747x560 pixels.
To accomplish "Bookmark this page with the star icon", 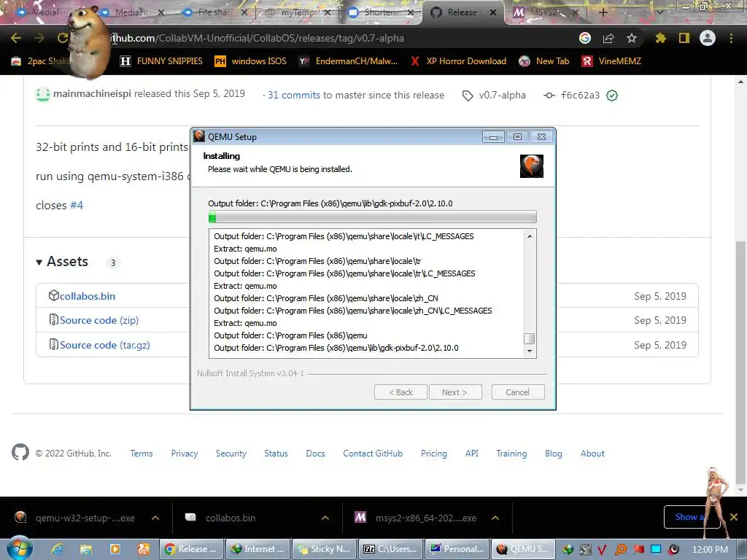I will click(x=632, y=38).
